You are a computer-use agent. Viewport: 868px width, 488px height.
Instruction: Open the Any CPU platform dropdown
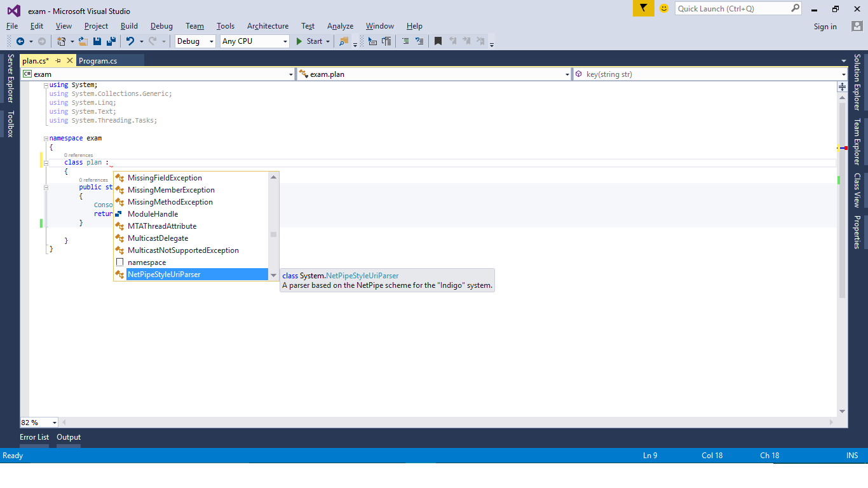pos(255,41)
